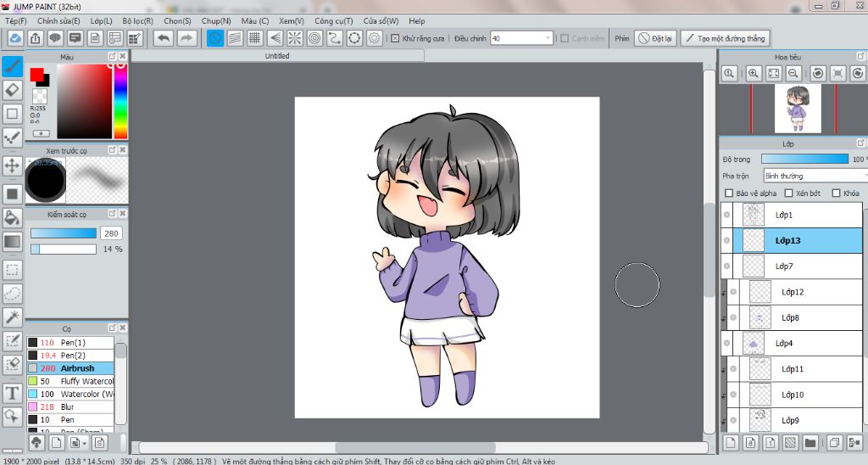Enable concentric circle snap
The image size is (868, 465).
(315, 38)
